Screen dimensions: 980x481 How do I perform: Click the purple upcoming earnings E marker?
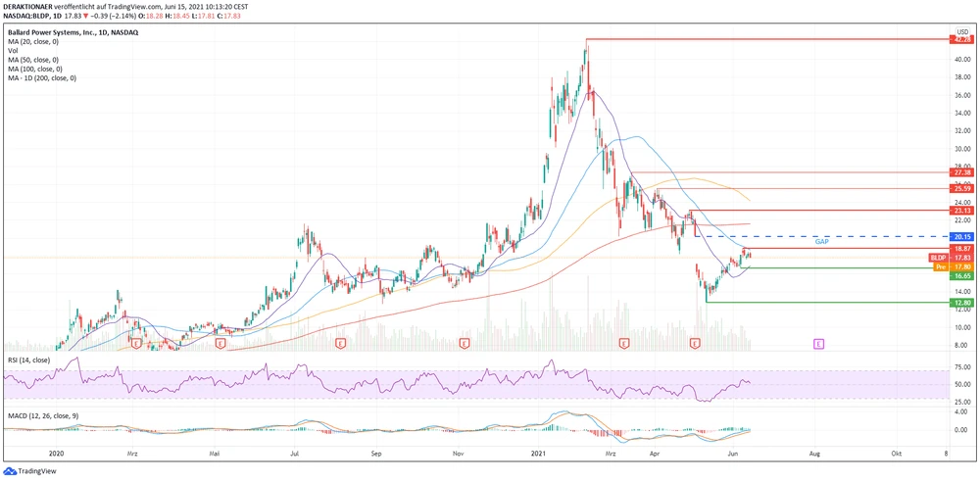[818, 344]
